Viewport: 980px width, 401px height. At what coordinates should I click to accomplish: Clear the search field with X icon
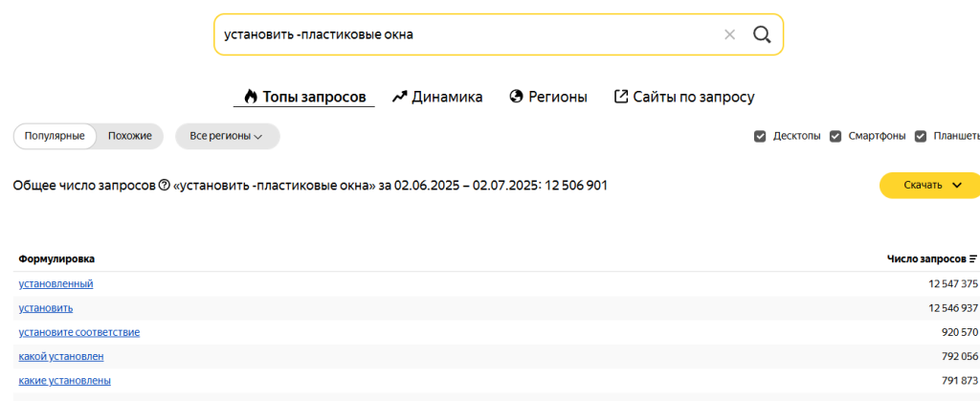pyautogui.click(x=729, y=34)
